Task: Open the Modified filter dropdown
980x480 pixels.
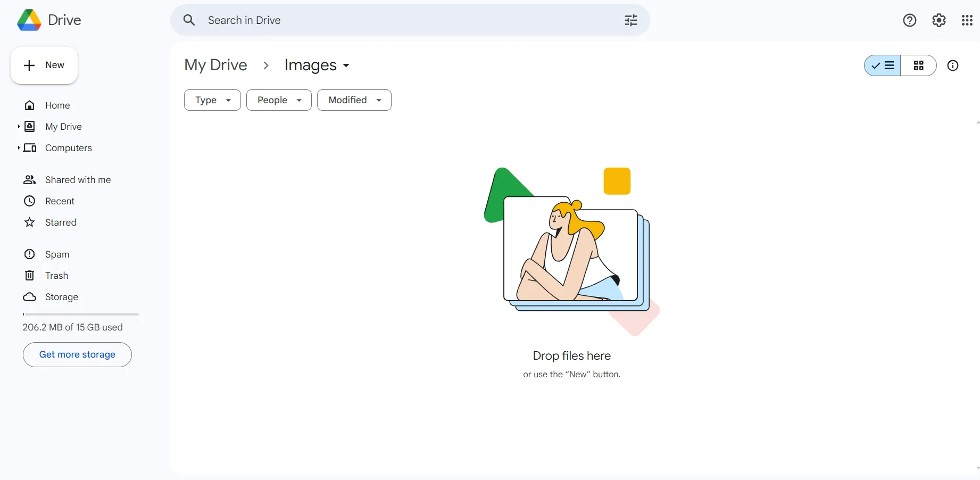Action: click(x=354, y=100)
